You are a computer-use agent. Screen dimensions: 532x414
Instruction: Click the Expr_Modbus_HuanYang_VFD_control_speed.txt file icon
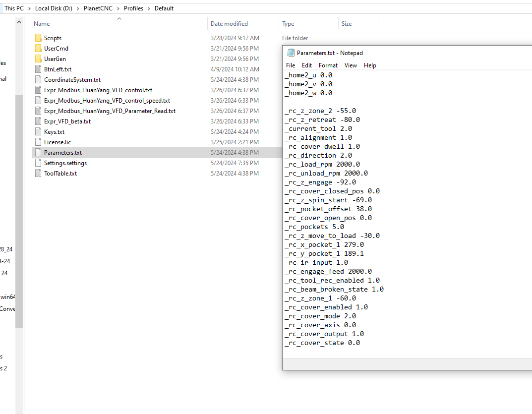click(38, 101)
